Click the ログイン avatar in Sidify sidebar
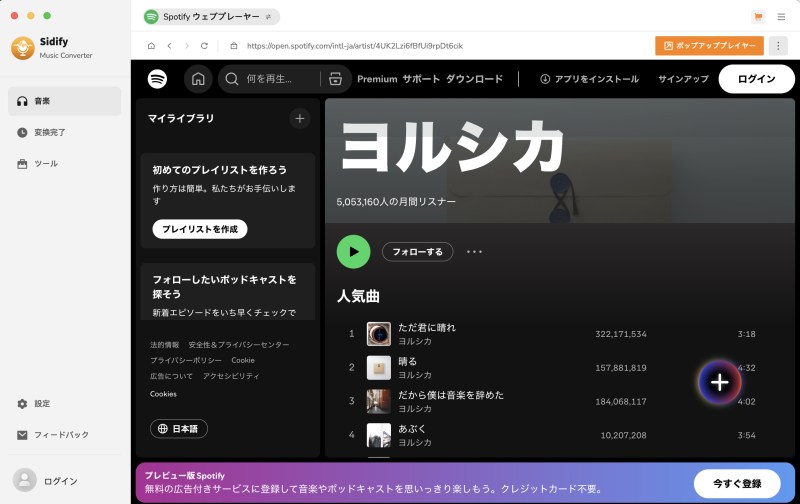Image resolution: width=800 pixels, height=504 pixels. point(24,480)
